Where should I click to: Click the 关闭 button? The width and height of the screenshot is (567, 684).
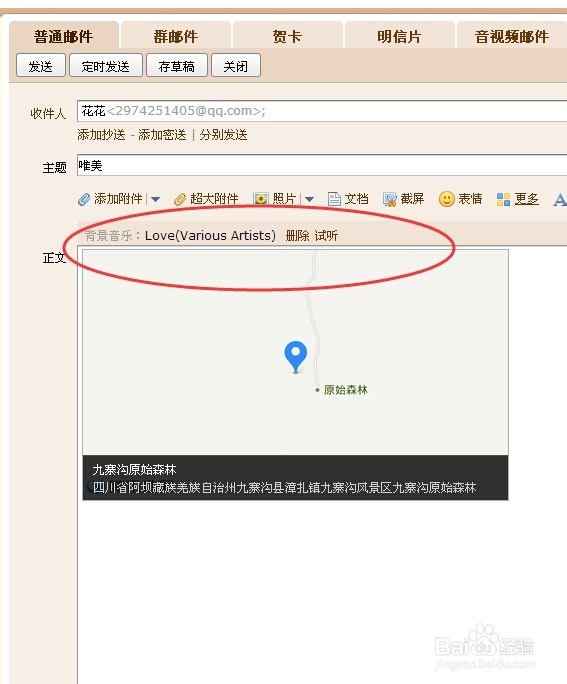pyautogui.click(x=236, y=66)
